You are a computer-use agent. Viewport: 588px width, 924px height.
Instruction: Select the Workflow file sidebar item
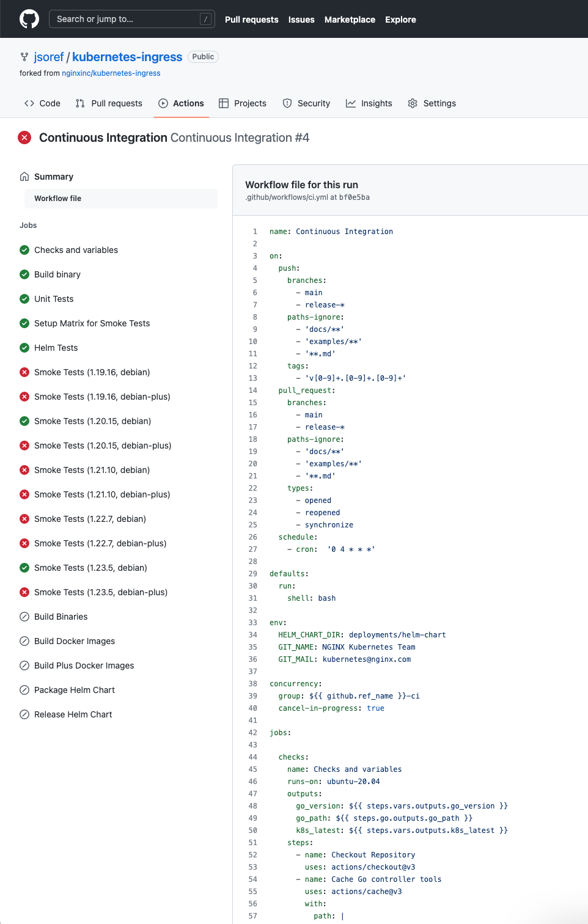tap(121, 199)
